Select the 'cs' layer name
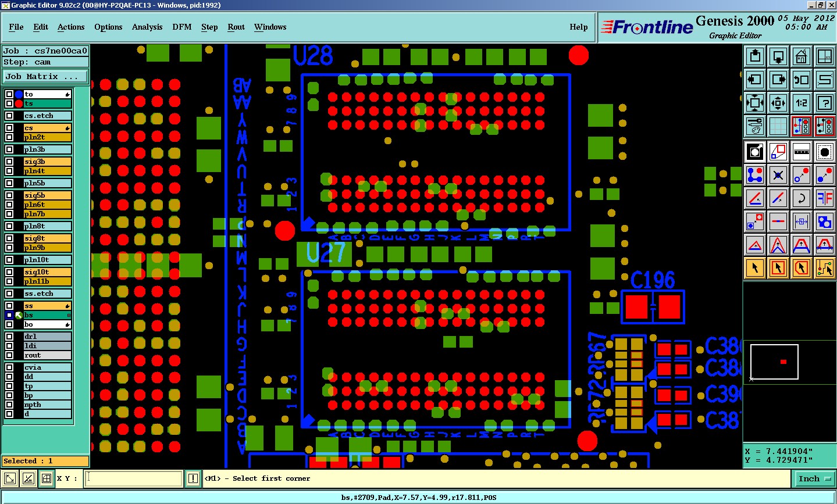 (x=47, y=128)
